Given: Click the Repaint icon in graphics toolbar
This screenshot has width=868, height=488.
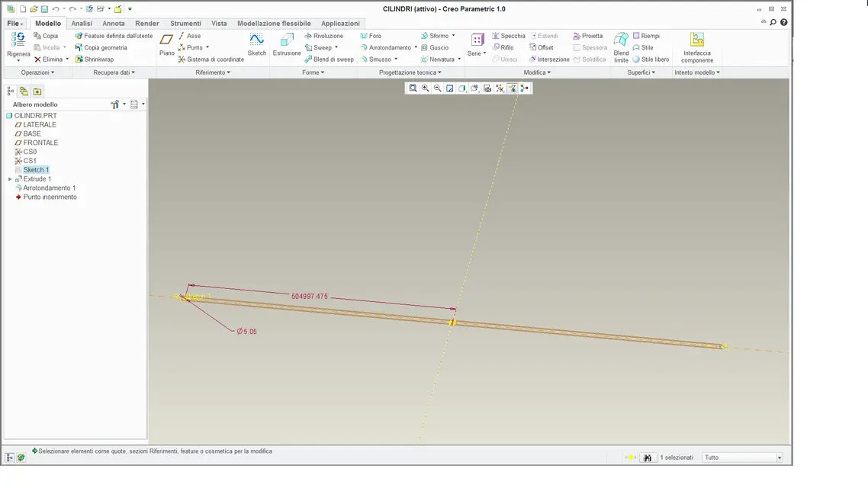Looking at the screenshot, I should pyautogui.click(x=449, y=88).
